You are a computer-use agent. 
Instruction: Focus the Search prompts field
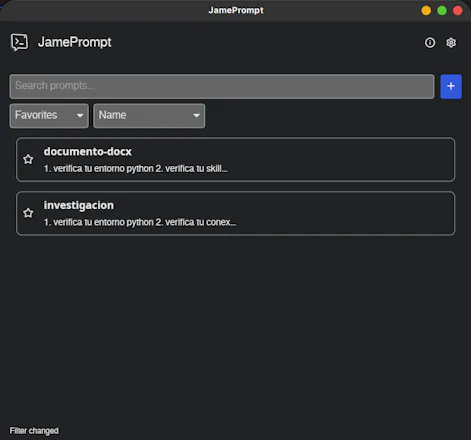222,86
